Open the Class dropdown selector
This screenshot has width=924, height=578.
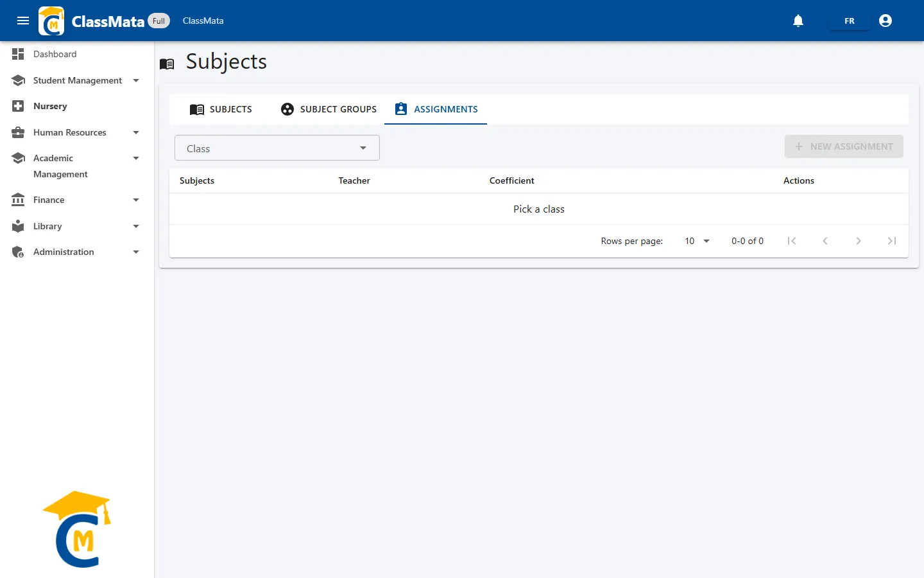point(277,148)
